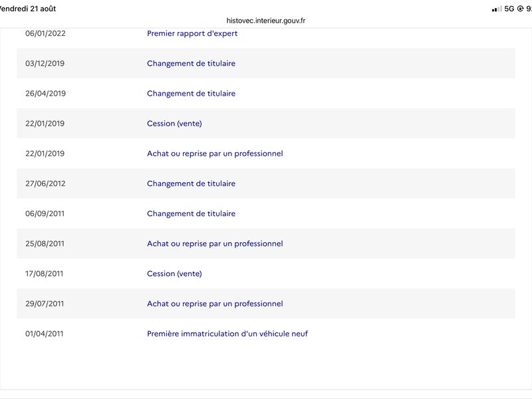Open 29/07/2011 Achat ou reprise par un professionnel
This screenshot has width=532, height=399.
[215, 304]
